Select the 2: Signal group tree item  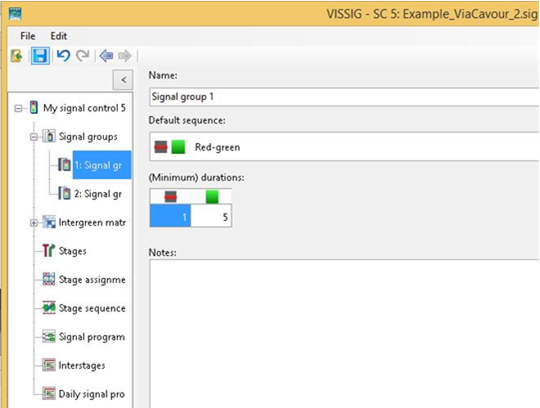(98, 194)
